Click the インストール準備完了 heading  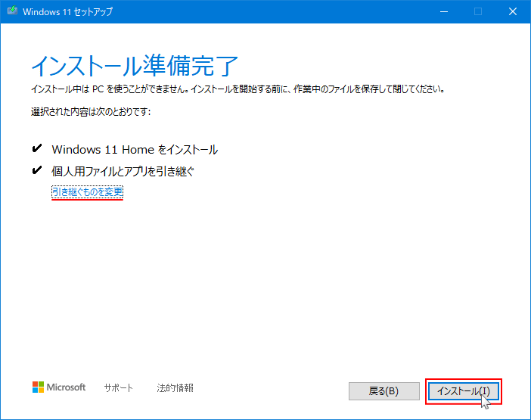[x=135, y=65]
